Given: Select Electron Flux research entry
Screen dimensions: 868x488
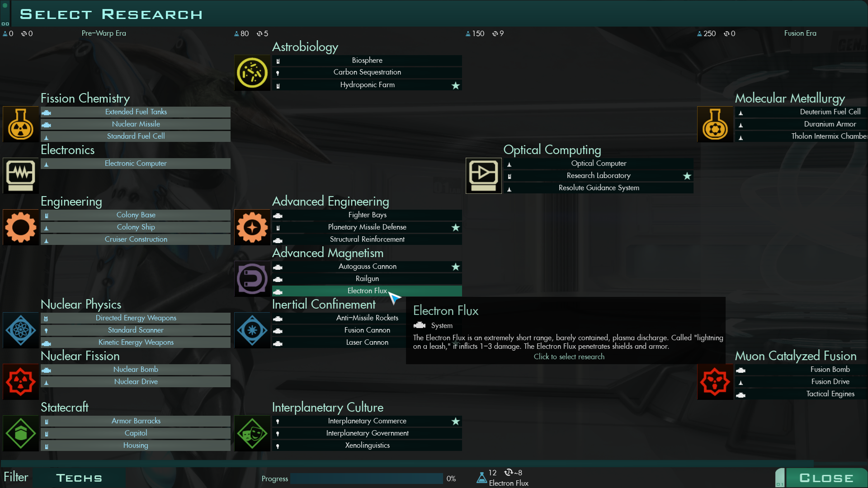Looking at the screenshot, I should (x=367, y=291).
